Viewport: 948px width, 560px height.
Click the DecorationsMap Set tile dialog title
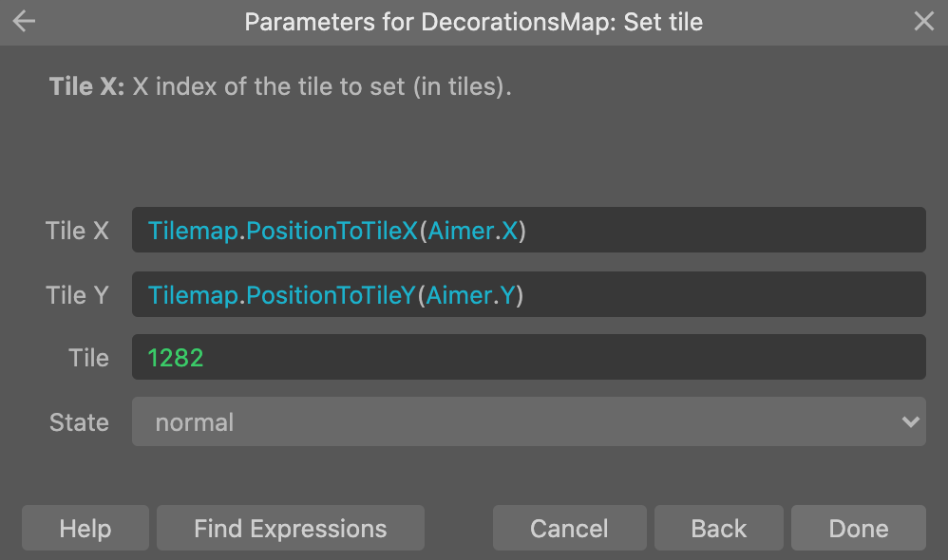[473, 22]
